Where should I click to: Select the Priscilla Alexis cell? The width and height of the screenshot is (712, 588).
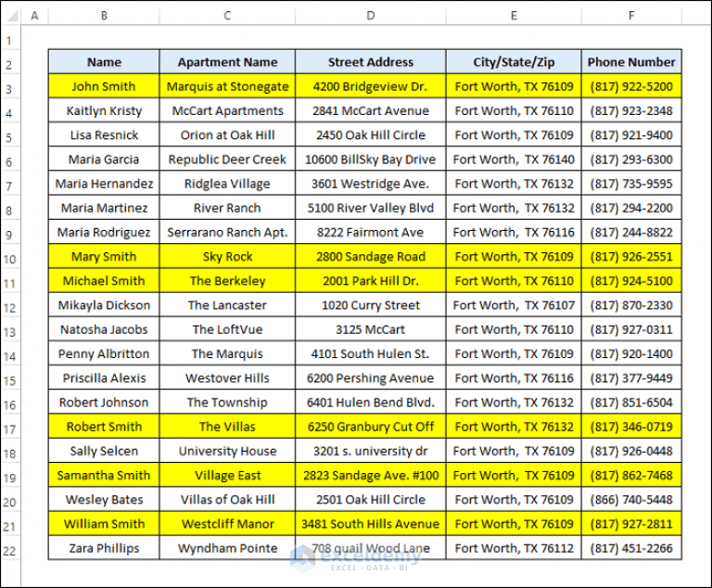104,378
